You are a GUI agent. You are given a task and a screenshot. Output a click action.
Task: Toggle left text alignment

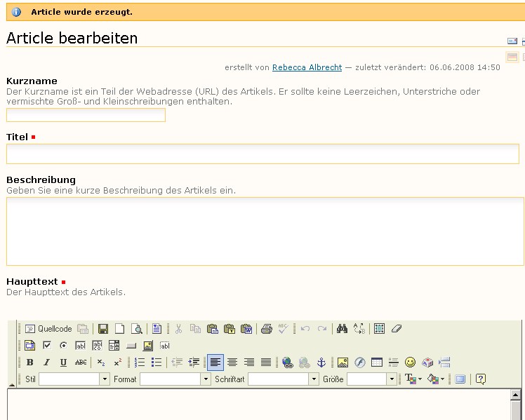(215, 363)
